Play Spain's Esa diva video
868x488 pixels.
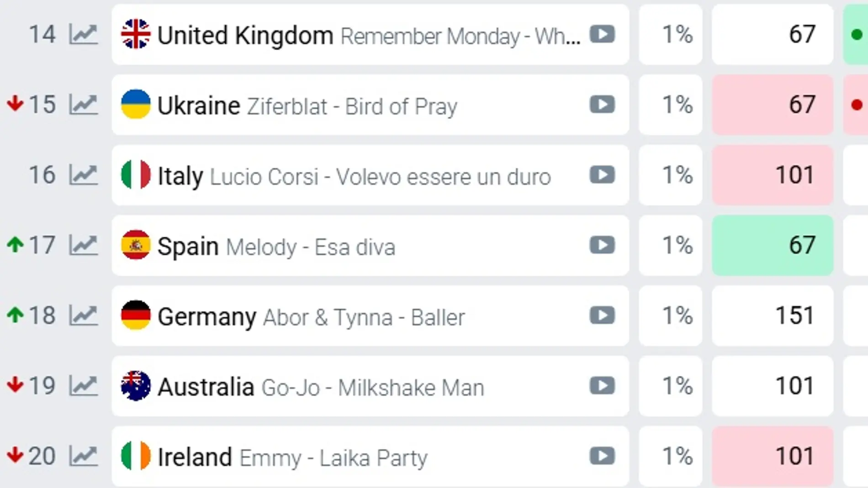(x=602, y=245)
